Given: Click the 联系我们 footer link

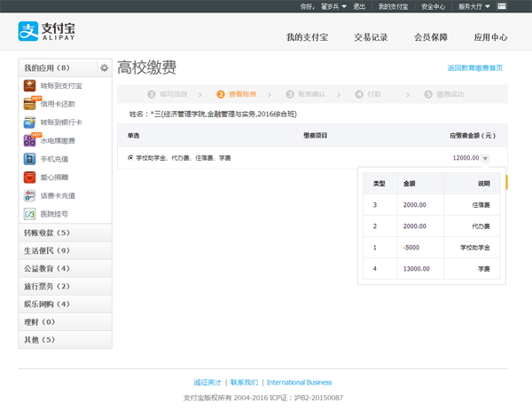Looking at the screenshot, I should 245,383.
